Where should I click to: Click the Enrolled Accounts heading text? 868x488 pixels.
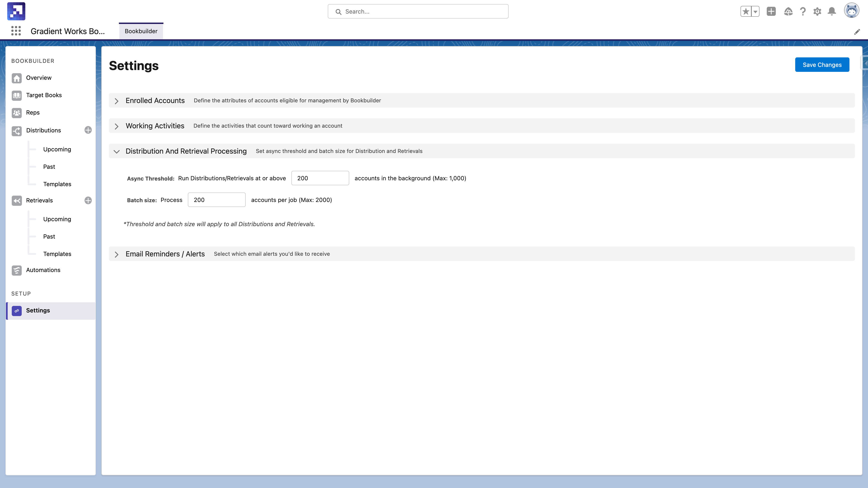click(x=155, y=100)
